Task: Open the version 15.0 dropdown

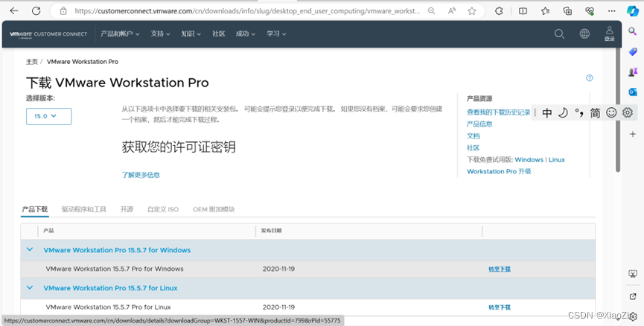Action: (49, 116)
